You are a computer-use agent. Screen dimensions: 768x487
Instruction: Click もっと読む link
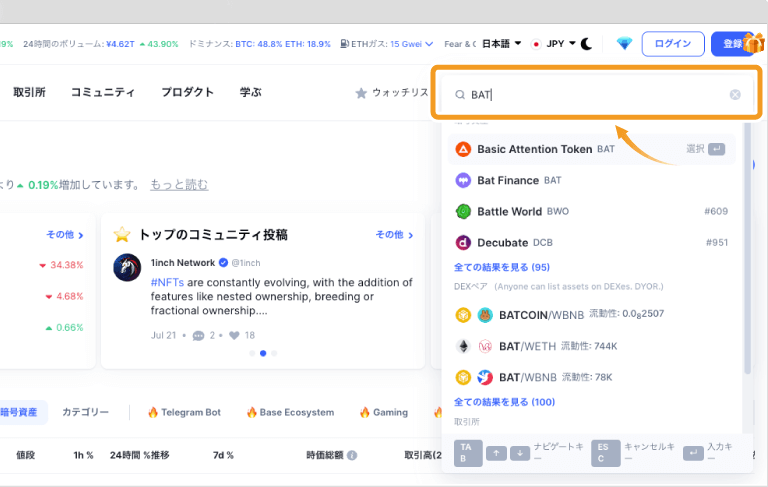pos(179,185)
